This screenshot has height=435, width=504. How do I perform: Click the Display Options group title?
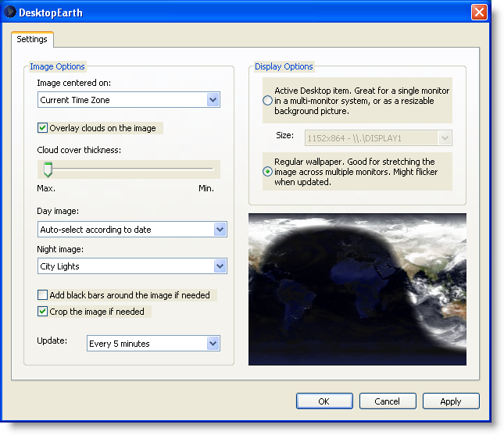coord(284,66)
